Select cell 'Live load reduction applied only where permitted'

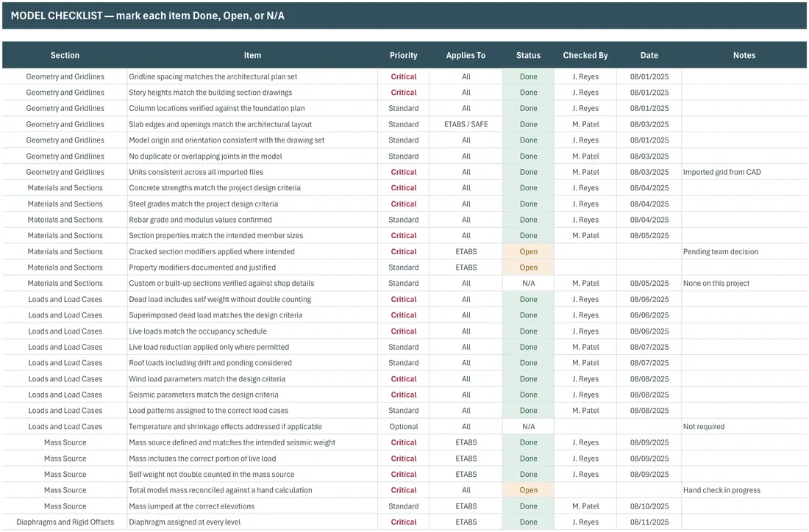(x=252, y=347)
